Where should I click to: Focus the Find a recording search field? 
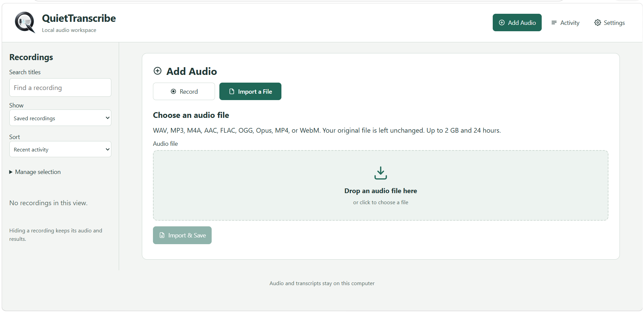pos(60,88)
